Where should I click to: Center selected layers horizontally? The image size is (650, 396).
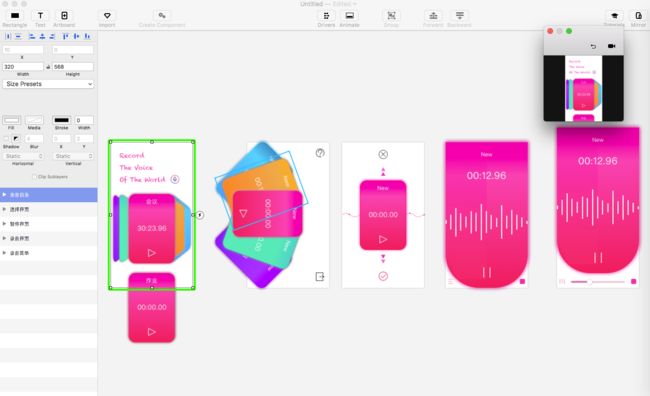coord(42,36)
